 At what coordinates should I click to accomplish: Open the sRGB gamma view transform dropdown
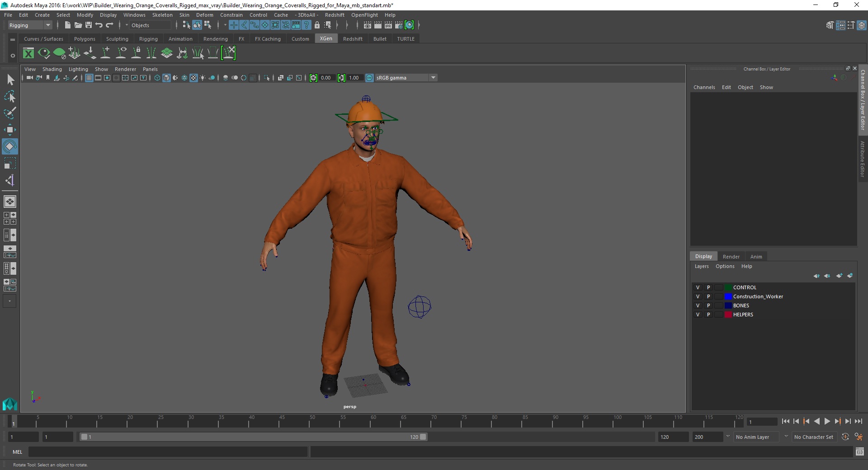[406, 78]
